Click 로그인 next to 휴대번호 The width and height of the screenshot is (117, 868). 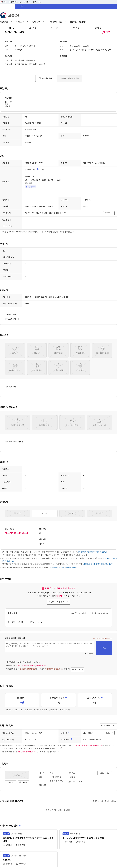[21, 622]
